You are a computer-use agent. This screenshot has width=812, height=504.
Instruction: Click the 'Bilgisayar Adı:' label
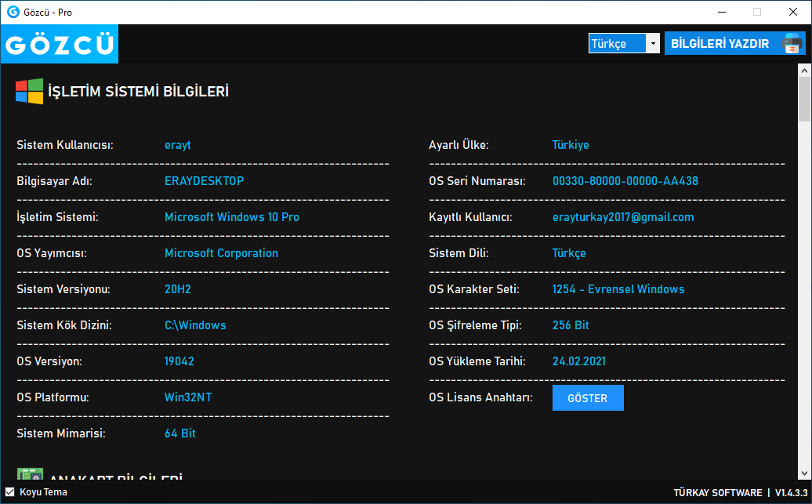tap(54, 181)
